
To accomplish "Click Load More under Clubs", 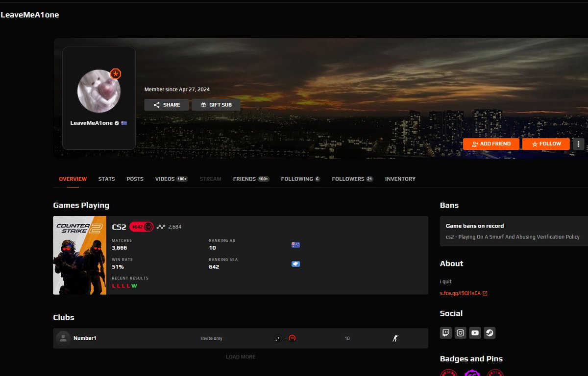I will pyautogui.click(x=241, y=357).
